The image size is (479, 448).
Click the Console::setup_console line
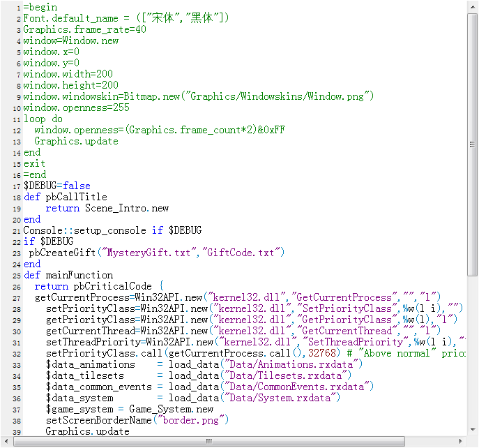112,230
